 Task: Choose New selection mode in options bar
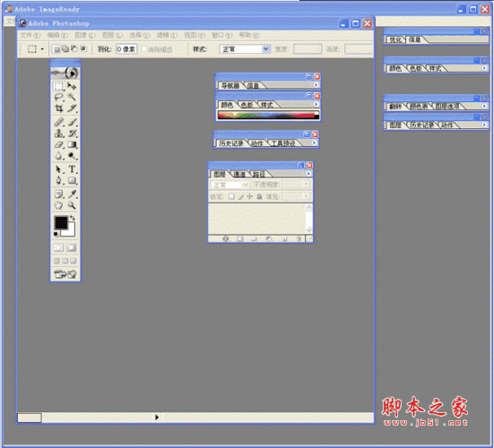(x=56, y=48)
